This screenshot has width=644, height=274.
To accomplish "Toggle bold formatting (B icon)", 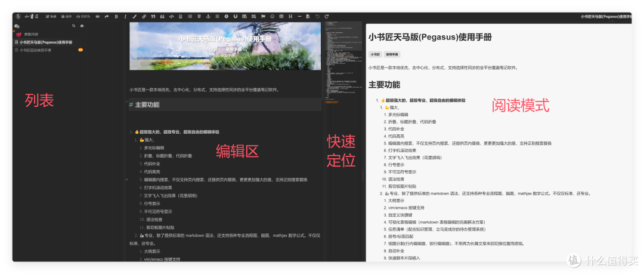I will (116, 17).
